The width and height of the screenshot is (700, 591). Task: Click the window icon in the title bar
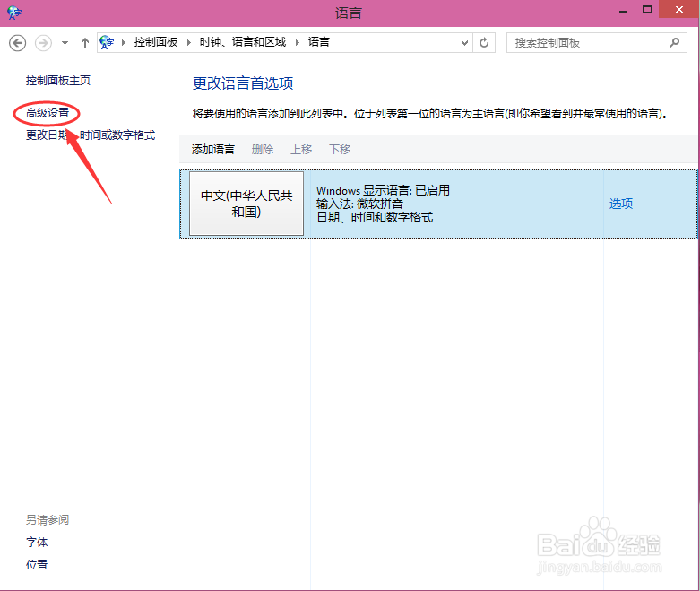(x=13, y=13)
